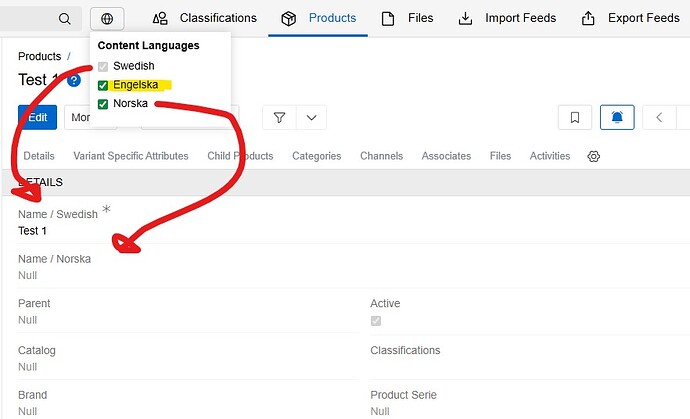Switch to the Categories tab

tap(316, 156)
